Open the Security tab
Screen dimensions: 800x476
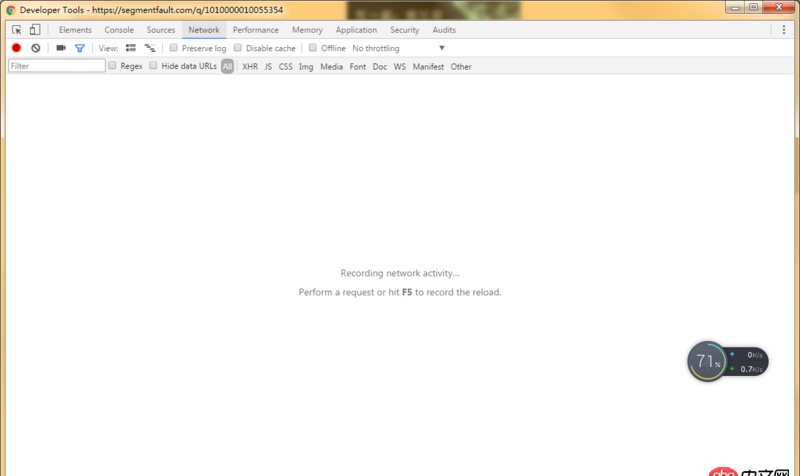coord(405,30)
